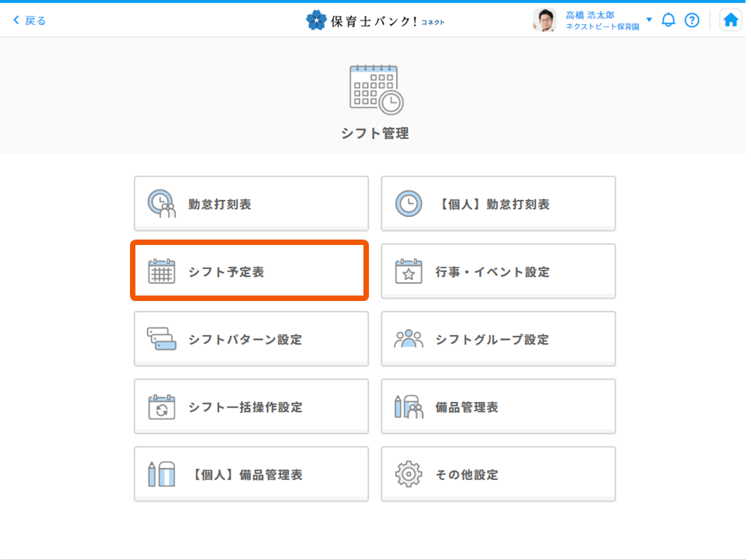Click the 勤怠打刻表 clock with people icon
751x560 pixels.
coord(162,204)
